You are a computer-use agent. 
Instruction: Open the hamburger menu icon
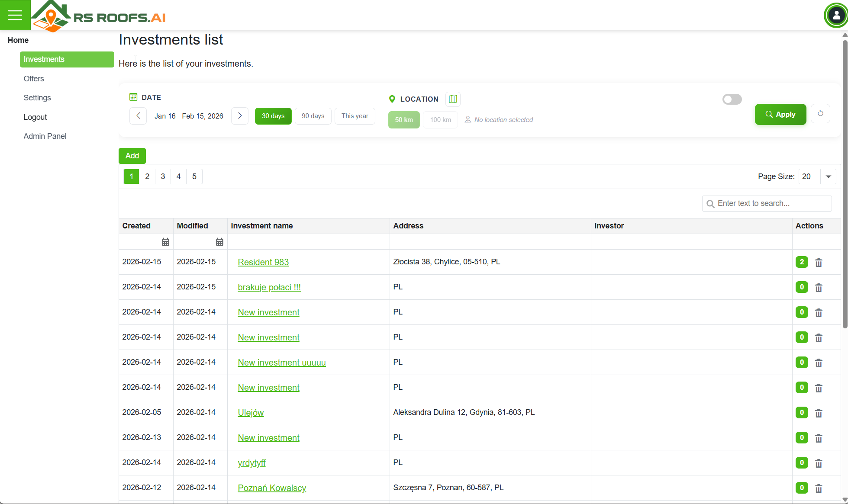(15, 15)
